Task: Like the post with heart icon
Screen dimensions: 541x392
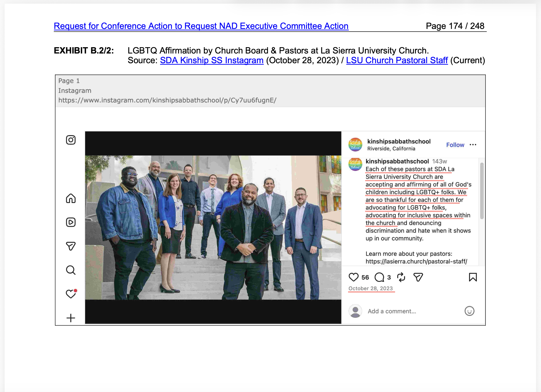Action: (353, 277)
